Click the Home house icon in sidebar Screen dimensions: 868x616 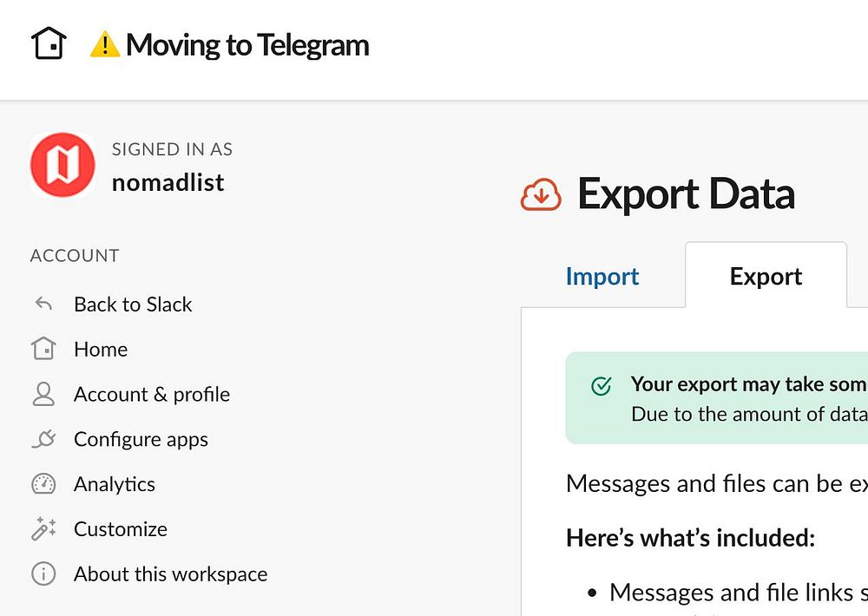pyautogui.click(x=43, y=350)
